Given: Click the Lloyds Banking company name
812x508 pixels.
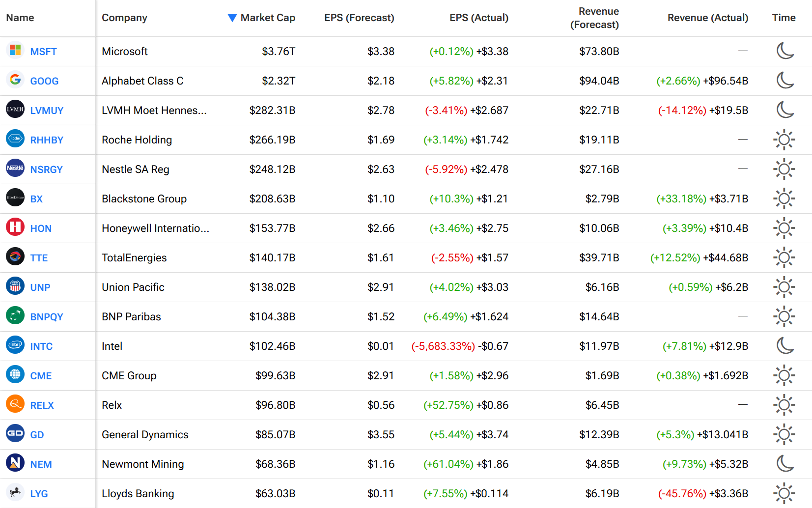Looking at the screenshot, I should pos(138,493).
